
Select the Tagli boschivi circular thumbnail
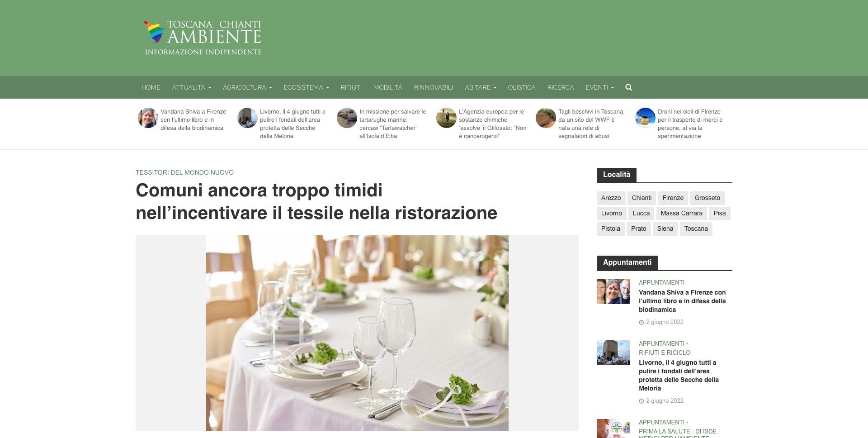(546, 118)
